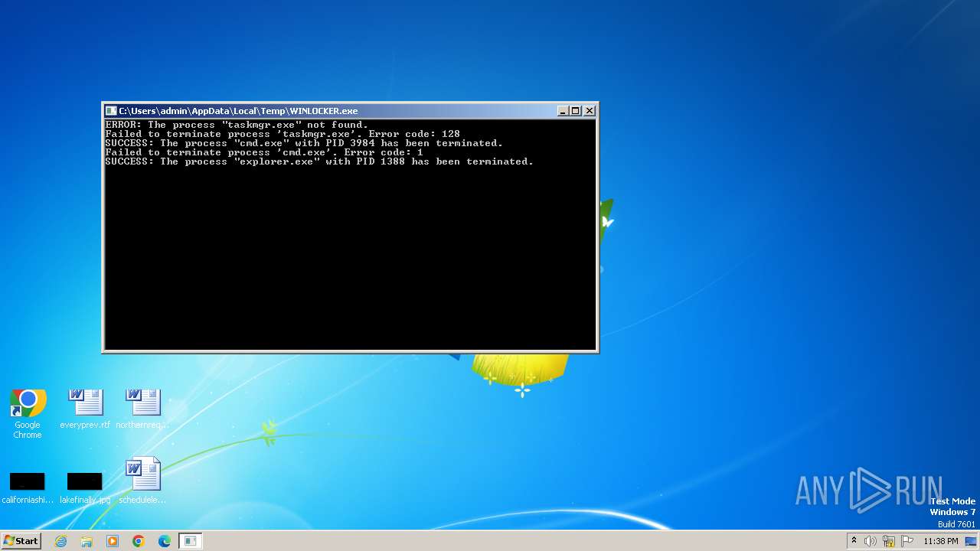Screen dimensions: 980x551
Task: Select lakefinally.jpg desktop image
Action: click(85, 487)
